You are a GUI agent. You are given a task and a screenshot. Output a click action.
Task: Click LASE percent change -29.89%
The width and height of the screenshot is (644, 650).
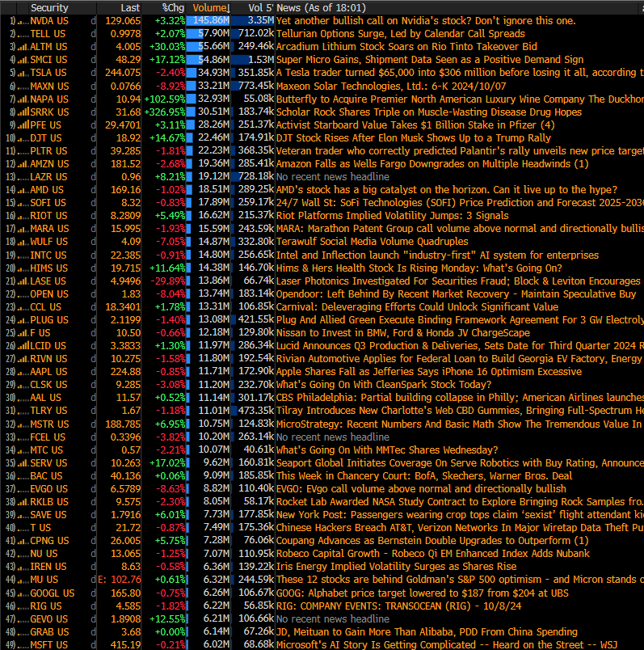(x=167, y=281)
